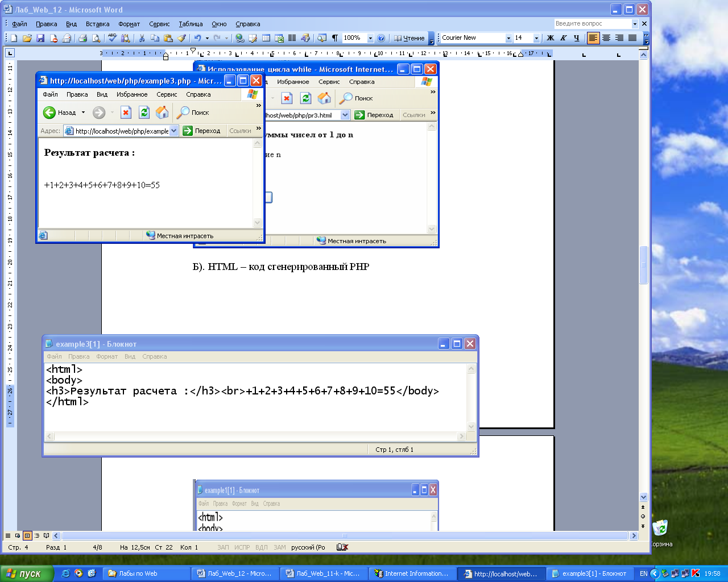Viewport: 728px width, 582px height.
Task: Click Назад in the example3.php browser
Action: point(60,113)
